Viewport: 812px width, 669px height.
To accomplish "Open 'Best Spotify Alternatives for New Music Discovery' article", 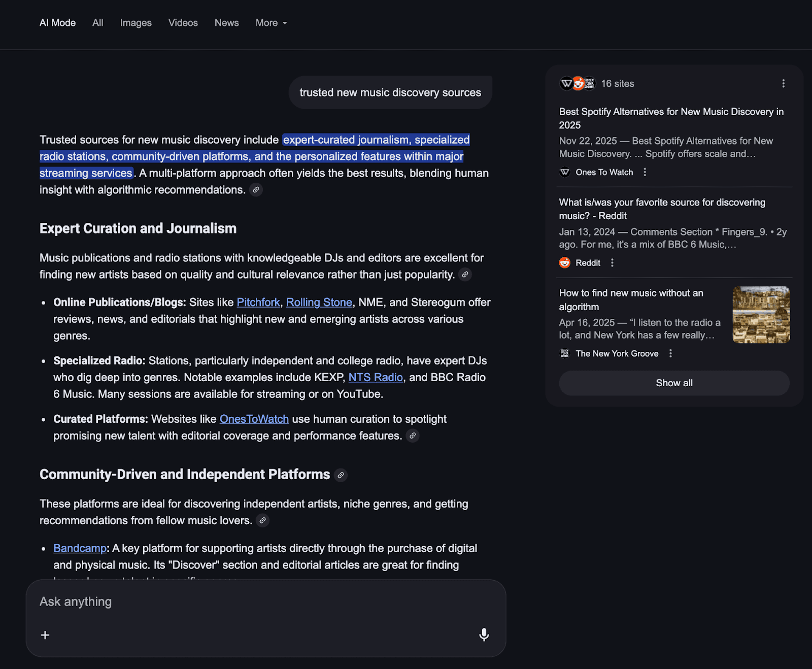I will [671, 118].
